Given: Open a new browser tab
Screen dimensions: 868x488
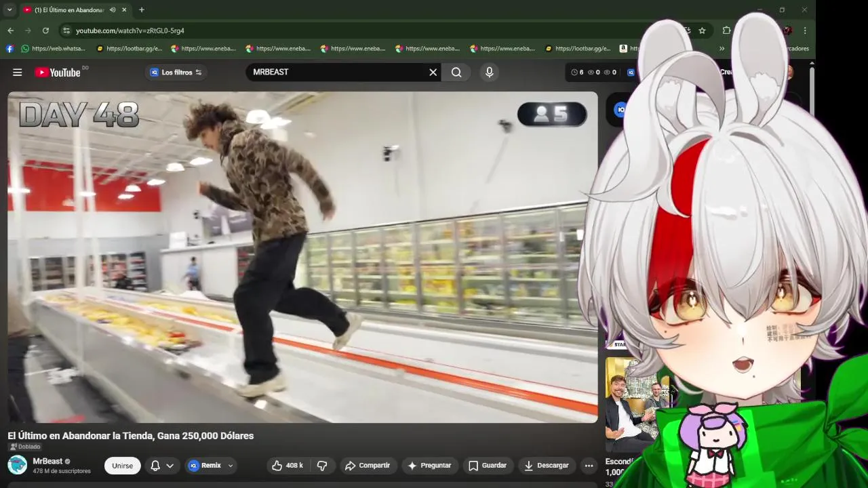Looking at the screenshot, I should [x=141, y=10].
